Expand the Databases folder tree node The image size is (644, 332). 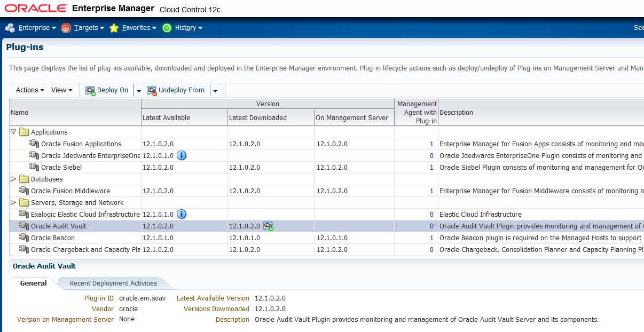click(13, 179)
